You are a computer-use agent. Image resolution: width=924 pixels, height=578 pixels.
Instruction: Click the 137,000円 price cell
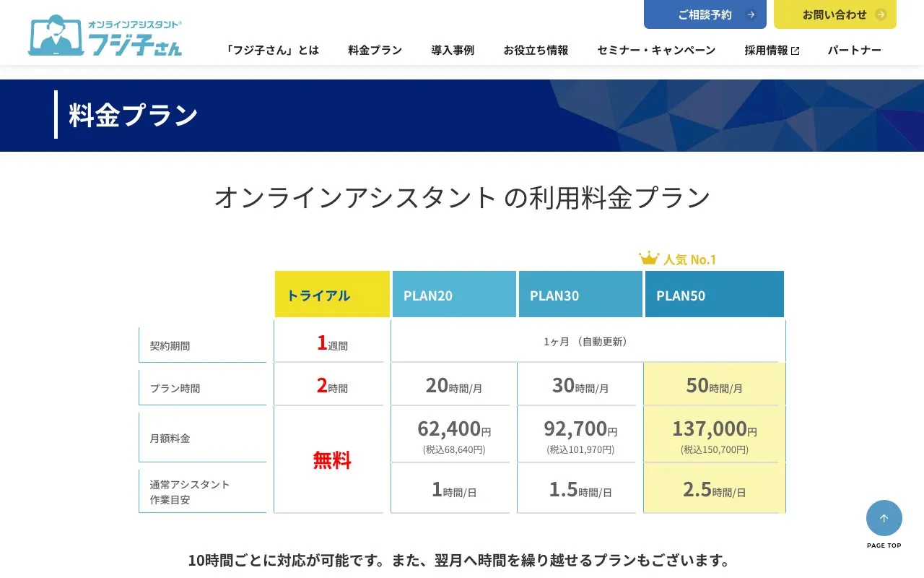(x=715, y=435)
